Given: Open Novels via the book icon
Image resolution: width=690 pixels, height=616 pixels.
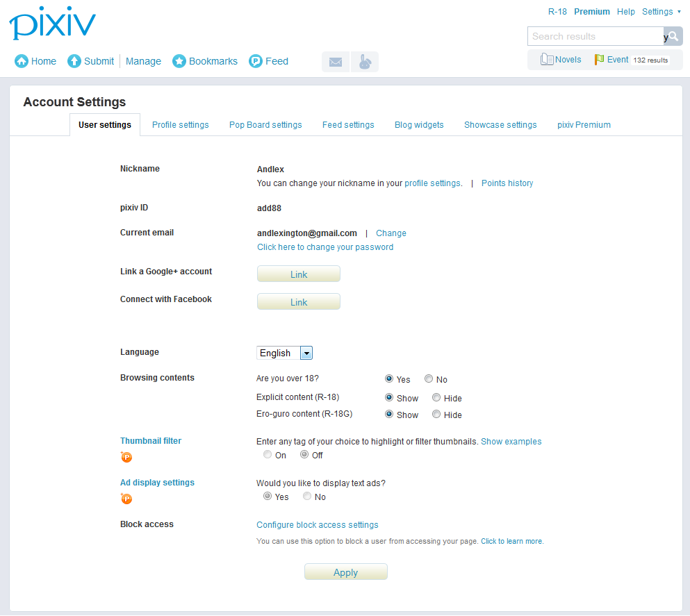Looking at the screenshot, I should point(548,60).
